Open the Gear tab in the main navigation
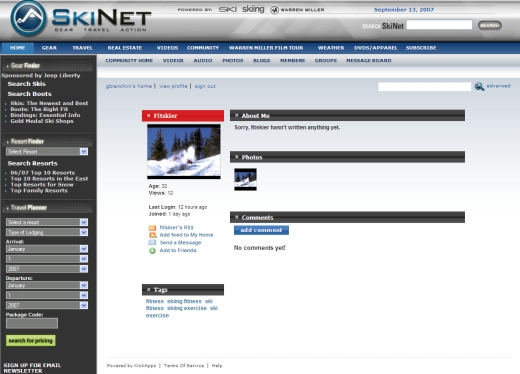This screenshot has height=374, width=520. pos(49,48)
